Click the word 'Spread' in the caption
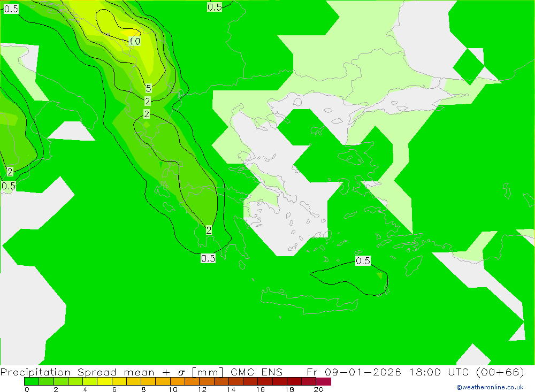535x392 pixels. pos(97,372)
